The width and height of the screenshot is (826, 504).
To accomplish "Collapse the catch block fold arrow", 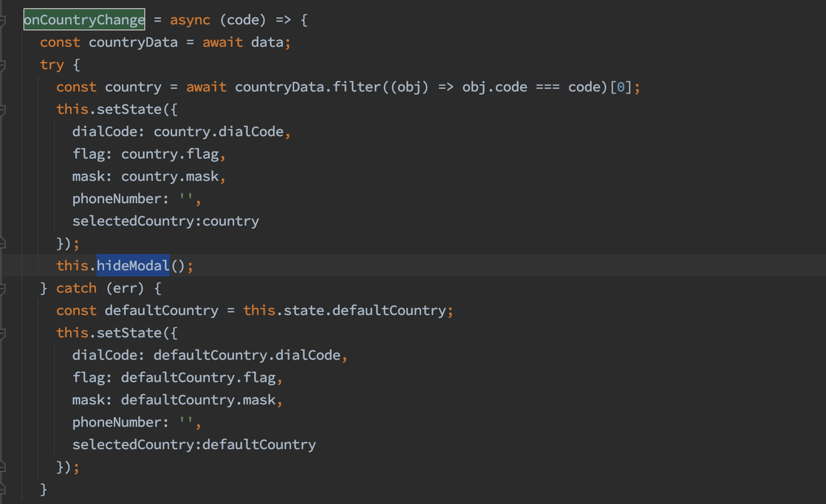I will click(3, 288).
